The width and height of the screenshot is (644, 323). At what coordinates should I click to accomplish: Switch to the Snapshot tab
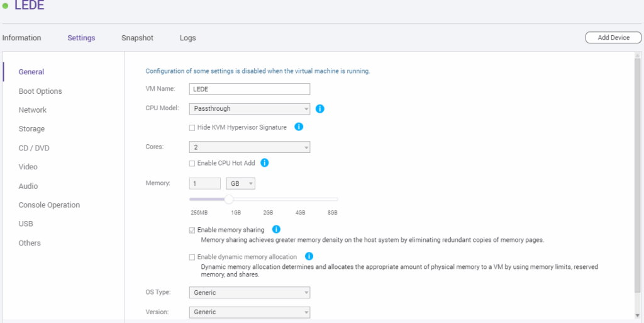(x=137, y=38)
